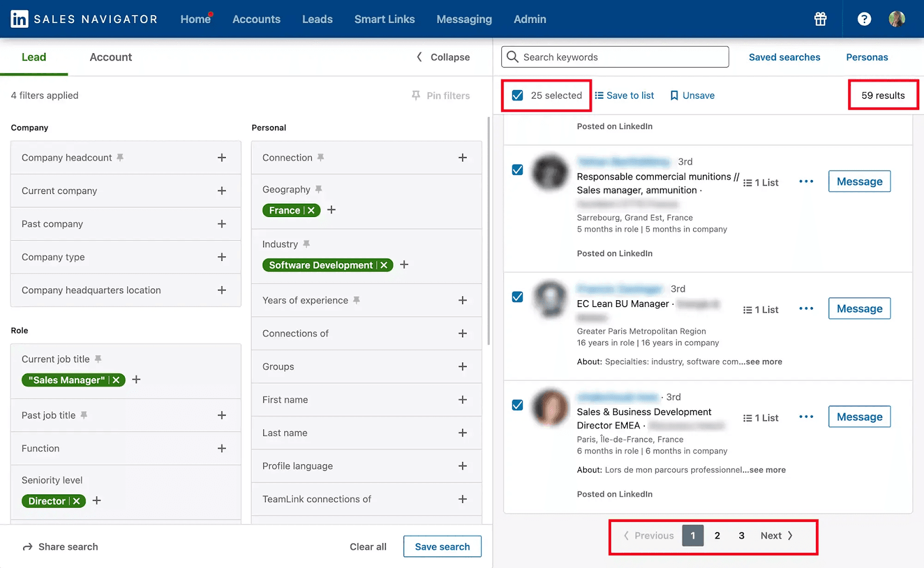Open more options for Sarrebourg lead
Viewport: 924px width, 568px height.
pyautogui.click(x=806, y=181)
